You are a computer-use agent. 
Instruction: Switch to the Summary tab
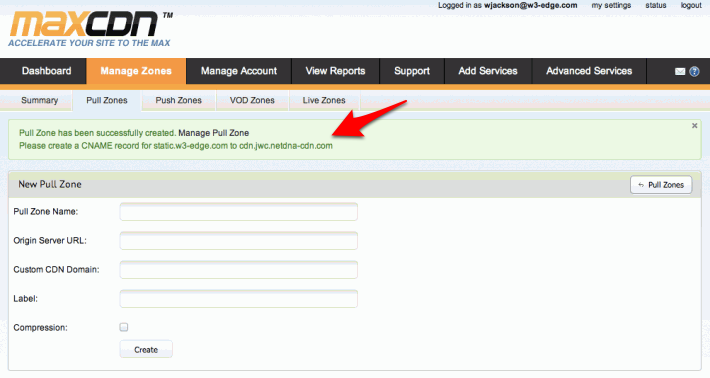[39, 100]
